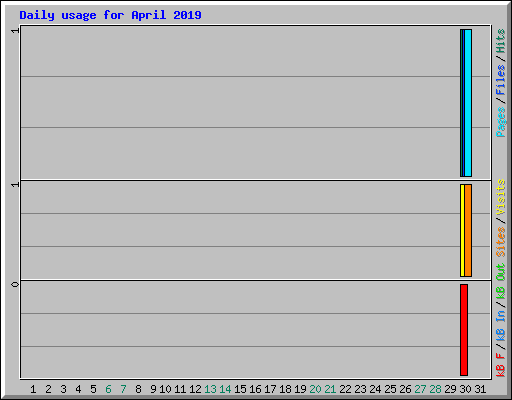Click day 24 on the x-axis
The width and height of the screenshot is (512, 400).
point(375,389)
